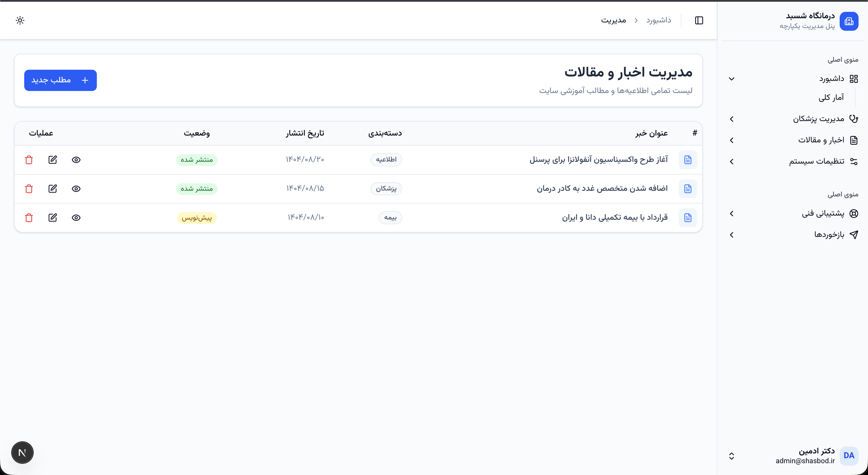Click the پیش‌نویس yellow status badge
The image size is (868, 475).
point(197,218)
